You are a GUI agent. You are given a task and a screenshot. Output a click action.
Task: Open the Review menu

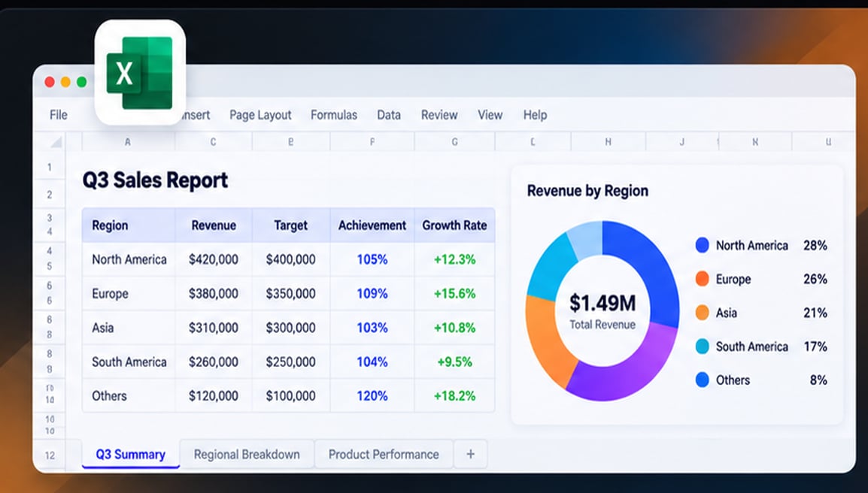[x=439, y=115]
